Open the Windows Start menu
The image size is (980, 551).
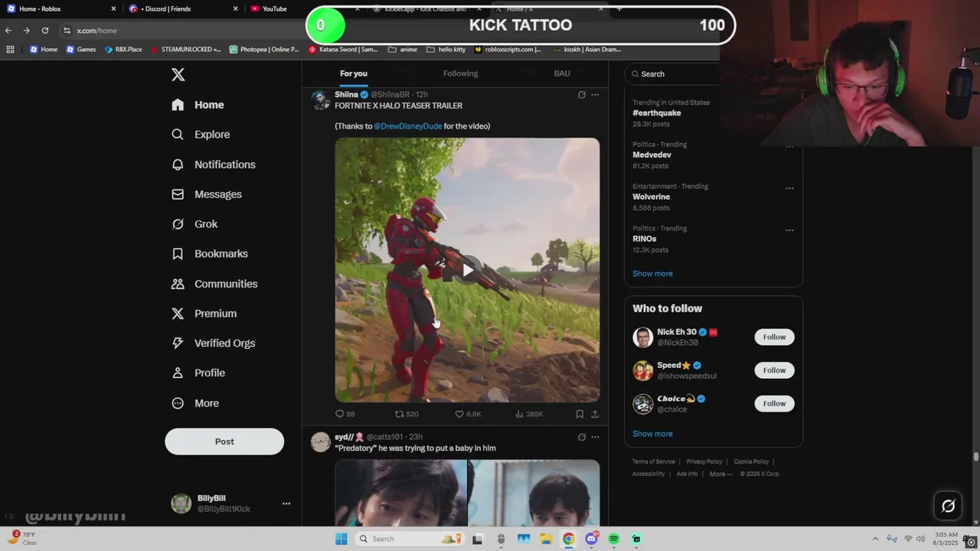coord(341,539)
